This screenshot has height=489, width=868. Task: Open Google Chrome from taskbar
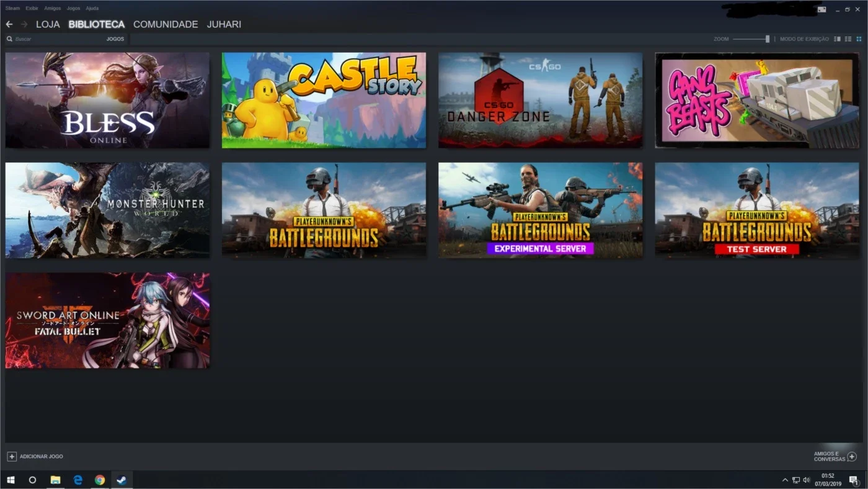(100, 480)
